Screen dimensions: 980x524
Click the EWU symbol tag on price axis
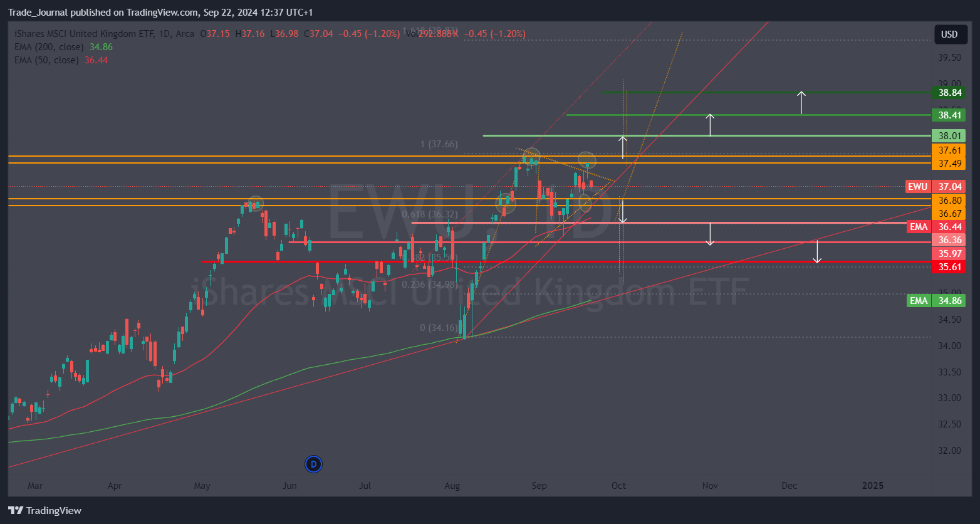click(x=918, y=187)
